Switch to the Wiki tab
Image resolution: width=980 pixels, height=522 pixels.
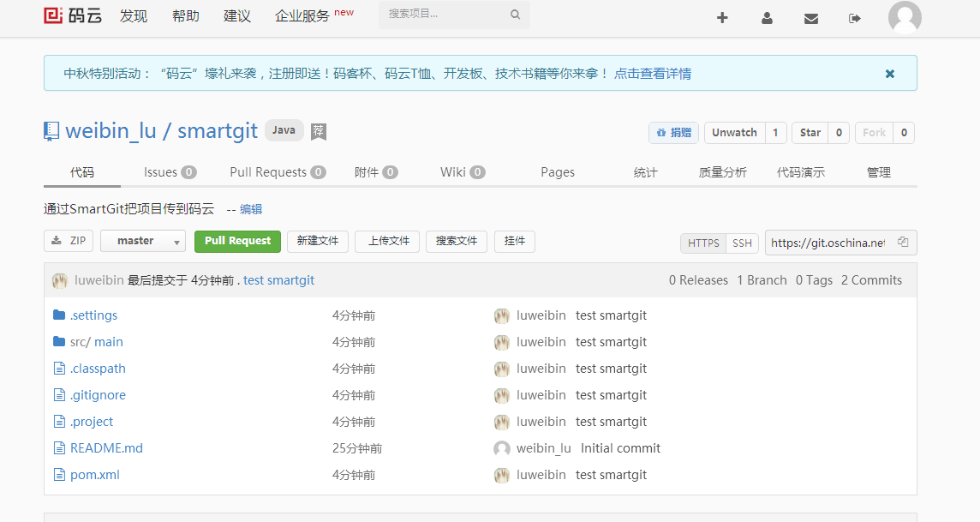click(x=463, y=172)
